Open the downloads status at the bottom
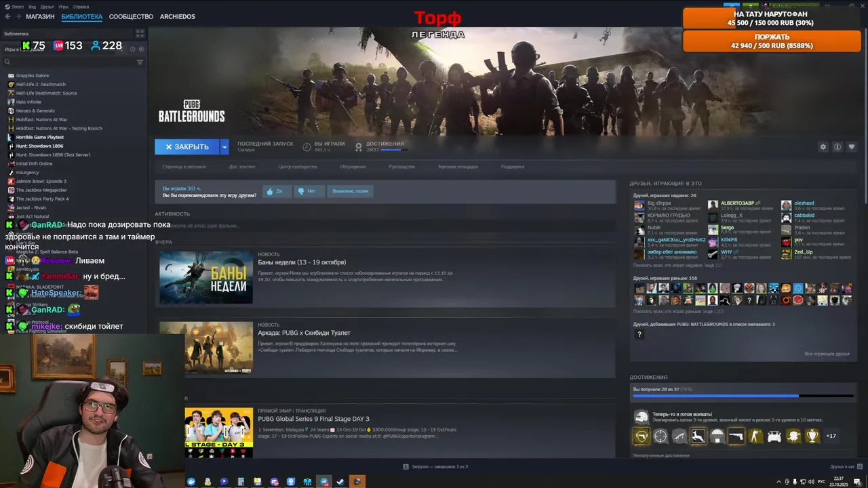The height and width of the screenshot is (488, 868). click(x=435, y=466)
